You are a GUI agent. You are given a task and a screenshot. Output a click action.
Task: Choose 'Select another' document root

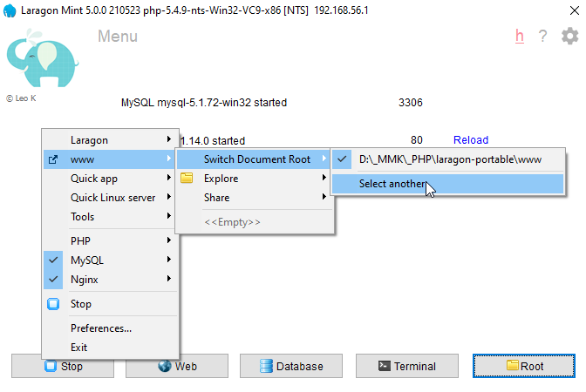click(x=392, y=184)
